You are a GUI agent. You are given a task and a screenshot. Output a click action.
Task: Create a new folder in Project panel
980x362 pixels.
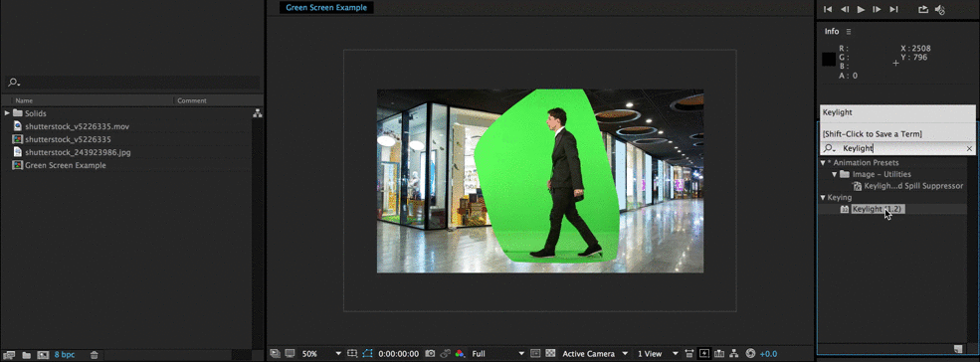point(26,354)
